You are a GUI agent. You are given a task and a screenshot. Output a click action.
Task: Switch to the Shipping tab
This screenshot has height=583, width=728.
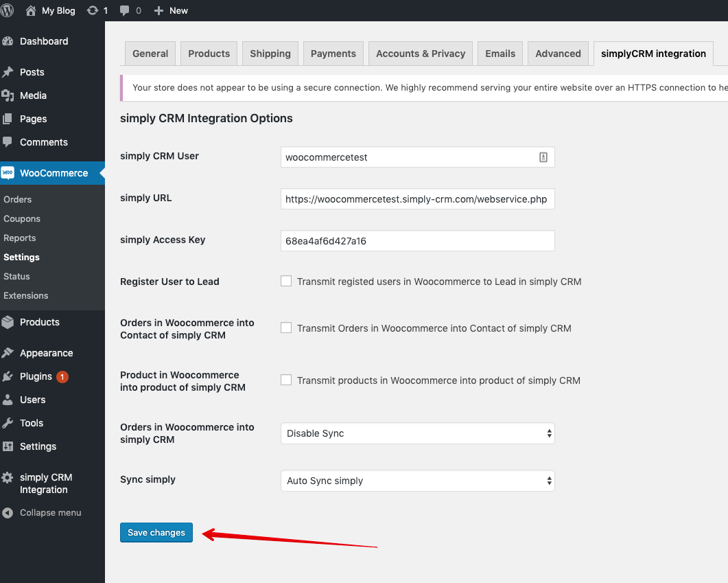click(270, 54)
